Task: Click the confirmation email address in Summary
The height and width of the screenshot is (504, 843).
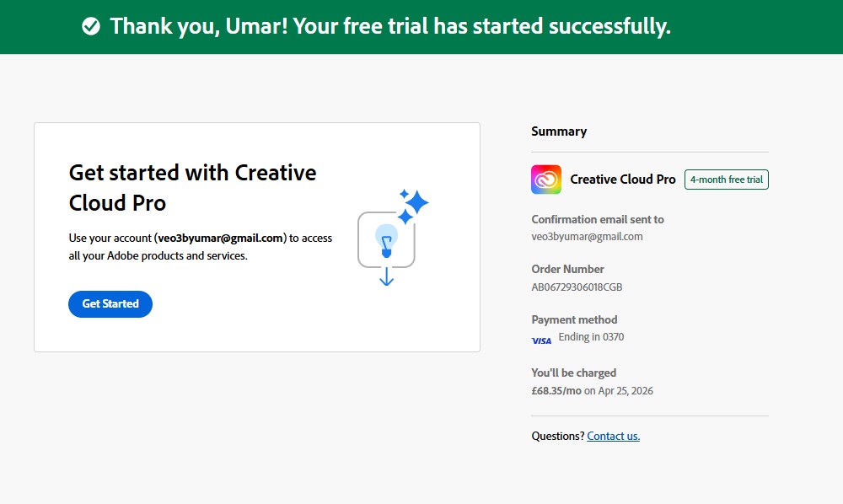Action: [587, 236]
